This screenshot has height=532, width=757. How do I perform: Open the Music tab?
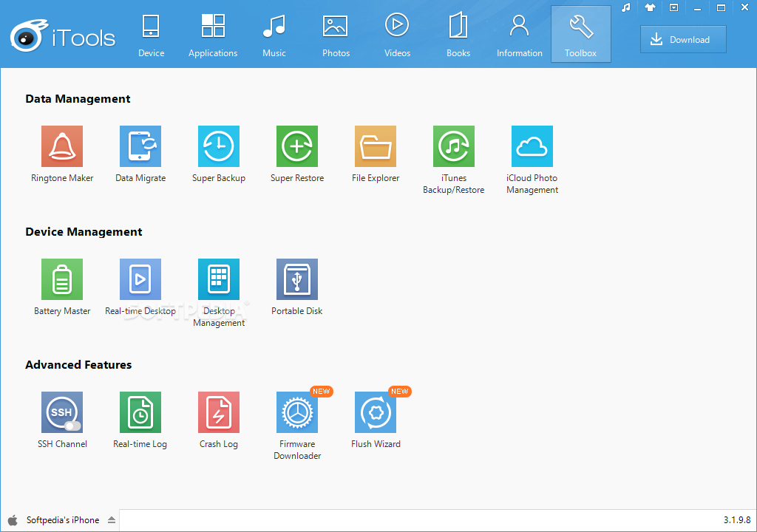point(274,35)
